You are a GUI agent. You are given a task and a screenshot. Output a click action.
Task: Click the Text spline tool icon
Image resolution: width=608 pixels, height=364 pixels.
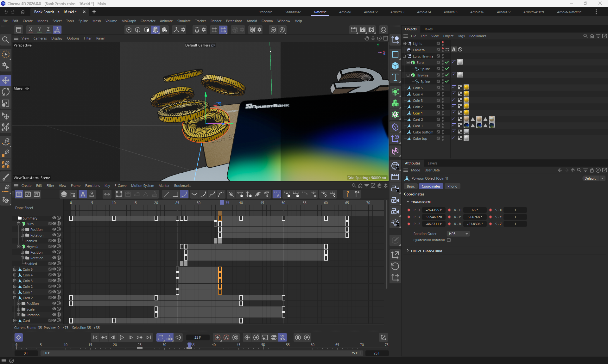point(395,77)
